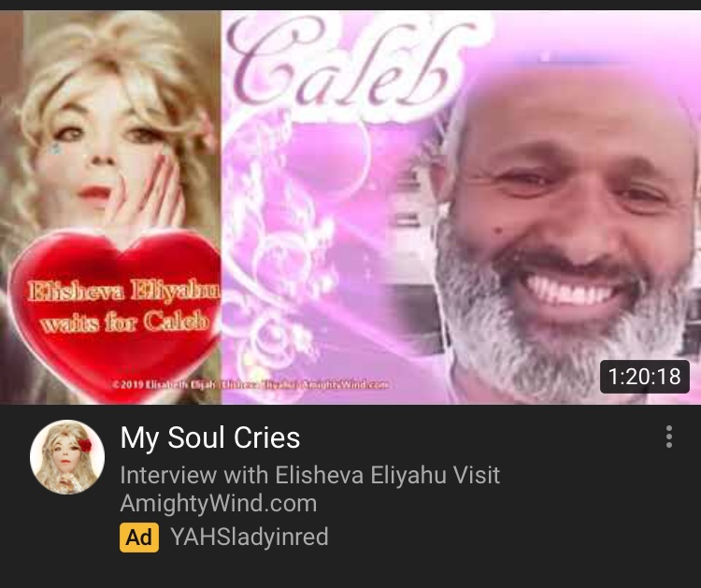Screen dimensions: 701x588
Task: Tap the Caleb cursive title on the thumbnail
Action: (x=340, y=67)
